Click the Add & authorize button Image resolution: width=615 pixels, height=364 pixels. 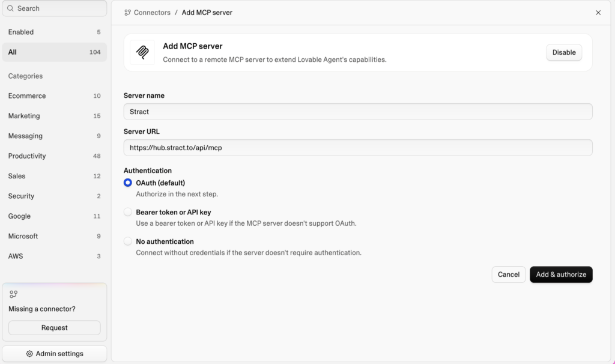point(561,275)
